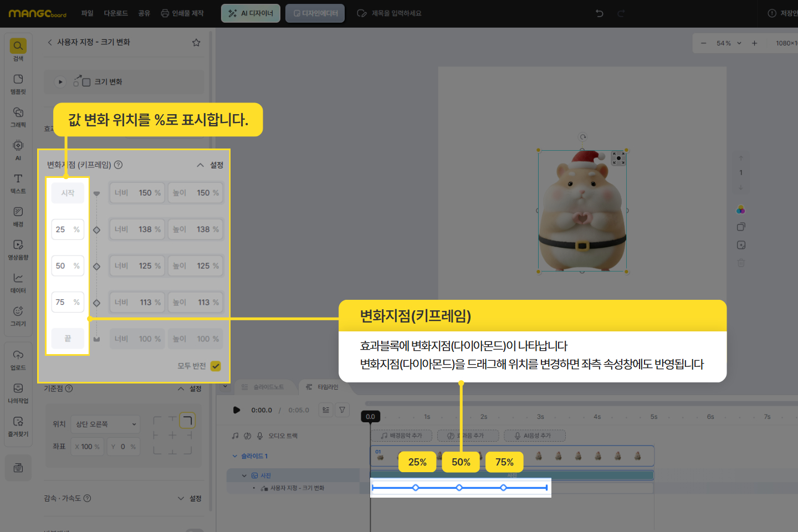
Task: Toggle the 모두 반전 checkbox
Action: click(216, 366)
